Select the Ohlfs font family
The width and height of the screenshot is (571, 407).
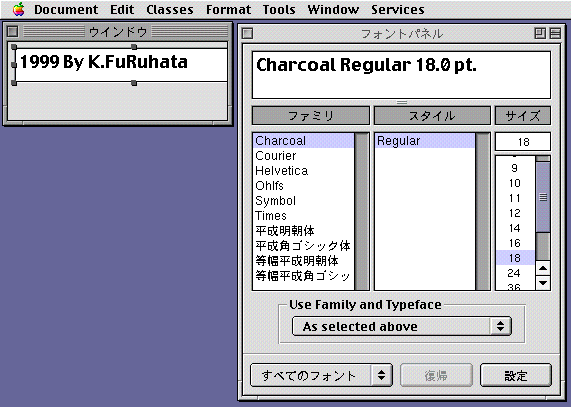303,186
